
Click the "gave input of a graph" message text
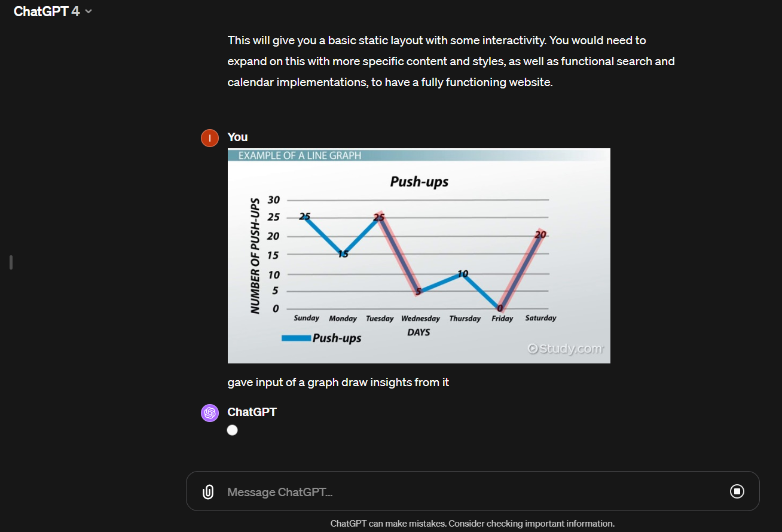click(338, 382)
